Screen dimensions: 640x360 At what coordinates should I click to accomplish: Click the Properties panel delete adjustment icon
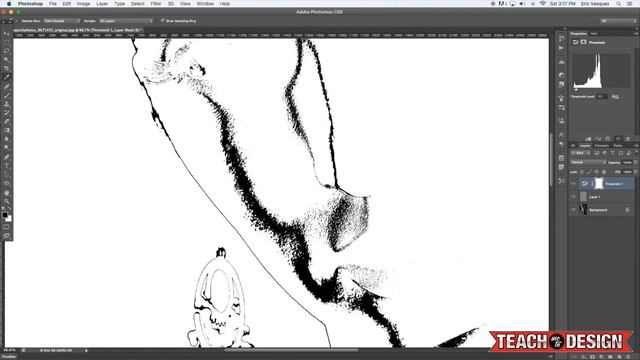pyautogui.click(x=628, y=139)
